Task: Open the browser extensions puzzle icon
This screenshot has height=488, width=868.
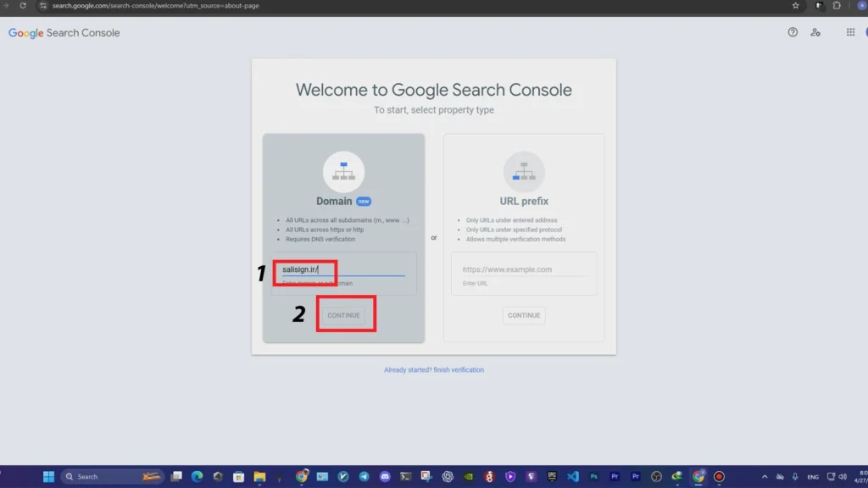Action: (x=837, y=6)
